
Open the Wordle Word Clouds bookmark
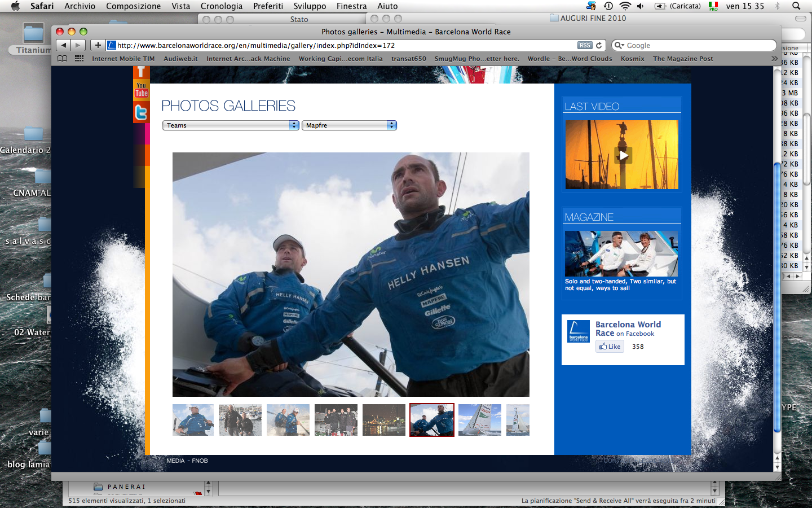click(x=570, y=59)
